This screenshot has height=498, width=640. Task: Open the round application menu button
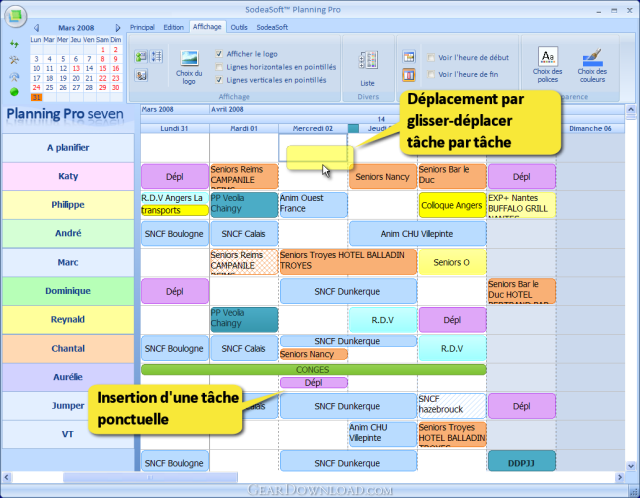tap(16, 16)
